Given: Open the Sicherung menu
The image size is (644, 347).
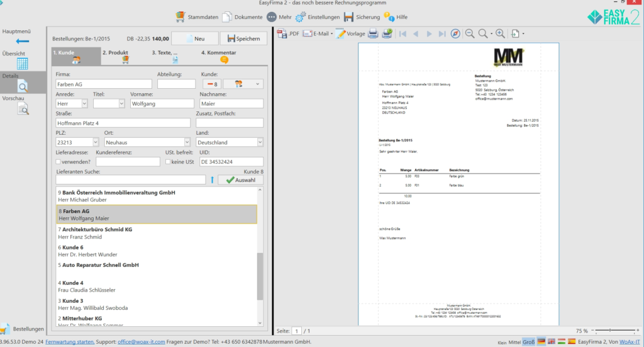Looking at the screenshot, I should click(x=362, y=17).
